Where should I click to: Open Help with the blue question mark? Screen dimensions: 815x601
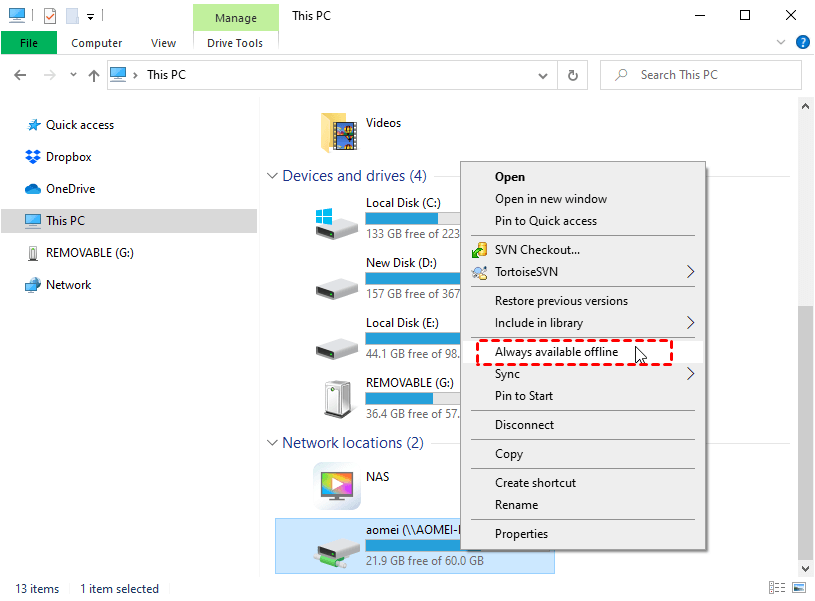(x=802, y=43)
